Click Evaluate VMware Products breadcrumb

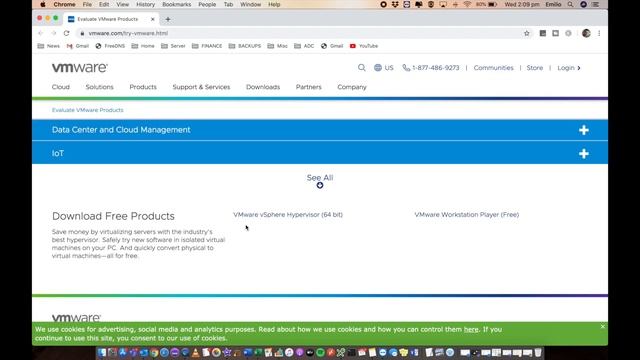point(87,110)
